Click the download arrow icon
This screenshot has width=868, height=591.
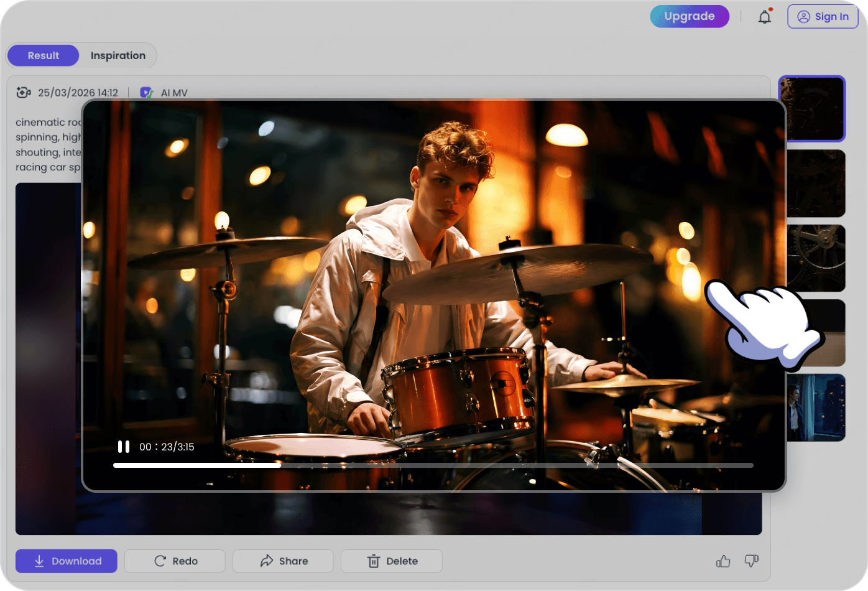coord(39,561)
